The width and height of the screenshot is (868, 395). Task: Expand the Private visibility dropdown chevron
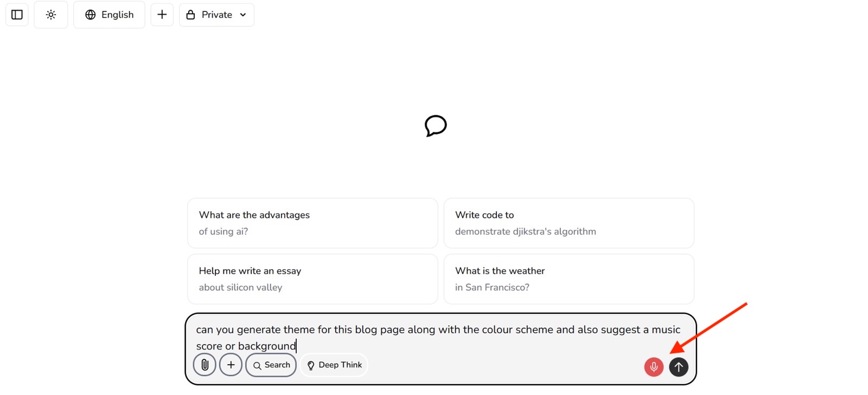[243, 15]
